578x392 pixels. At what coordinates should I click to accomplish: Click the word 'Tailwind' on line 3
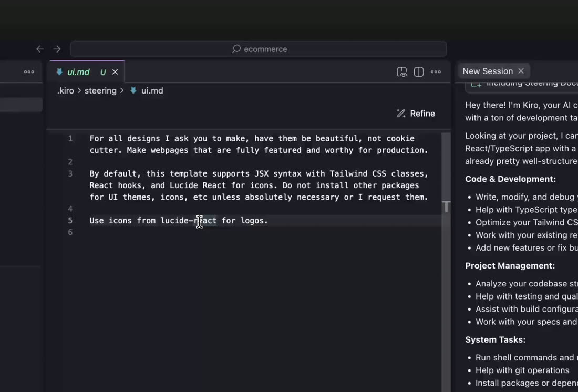[348, 174]
